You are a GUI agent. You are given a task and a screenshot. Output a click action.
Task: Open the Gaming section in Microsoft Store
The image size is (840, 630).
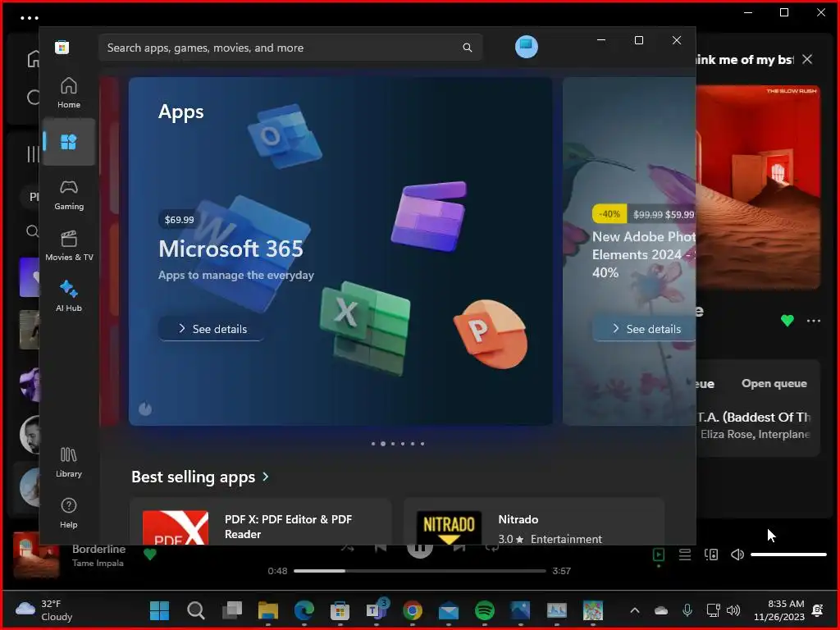[x=69, y=195]
